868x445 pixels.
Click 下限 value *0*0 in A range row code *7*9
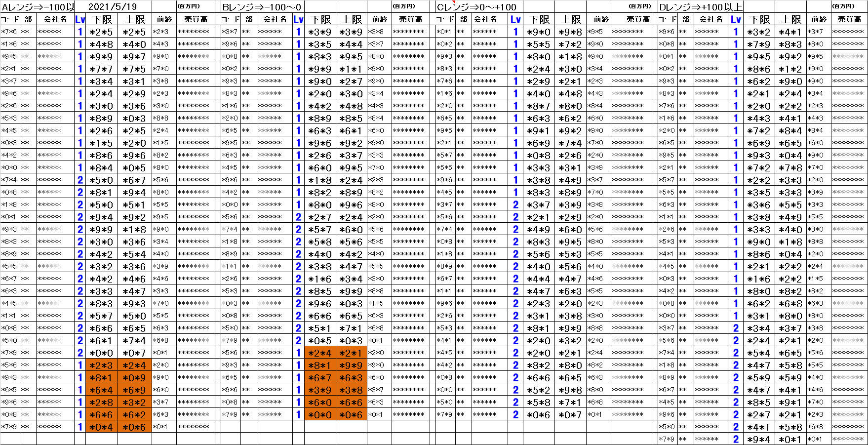coord(101,353)
